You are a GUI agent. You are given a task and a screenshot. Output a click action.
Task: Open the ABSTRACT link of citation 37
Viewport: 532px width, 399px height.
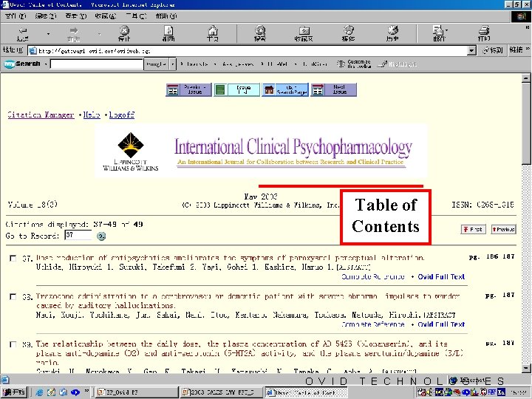coord(353,267)
